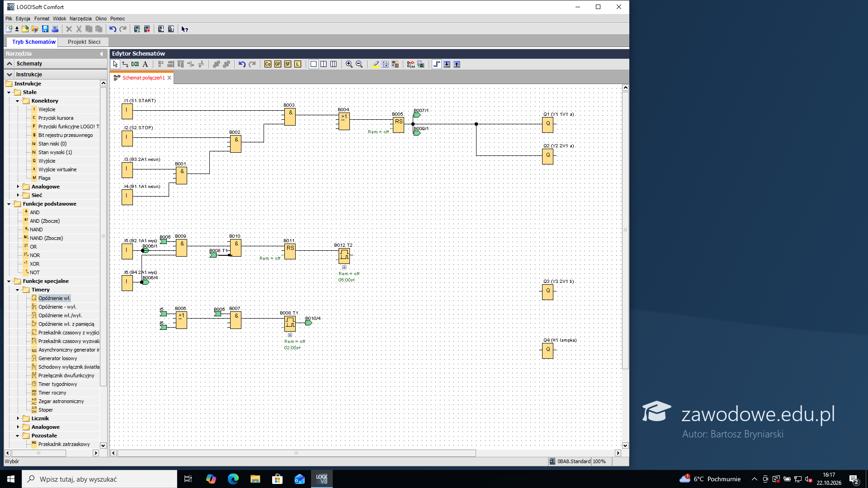Expand the Analogowe folder under Stałe
Image resolution: width=868 pixels, height=488 pixels.
pos(18,187)
